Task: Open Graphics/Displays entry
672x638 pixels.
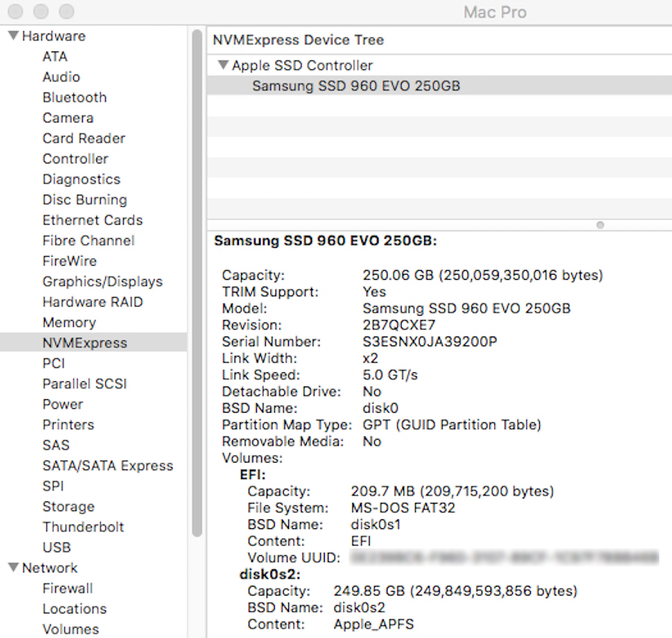Action: [103, 281]
